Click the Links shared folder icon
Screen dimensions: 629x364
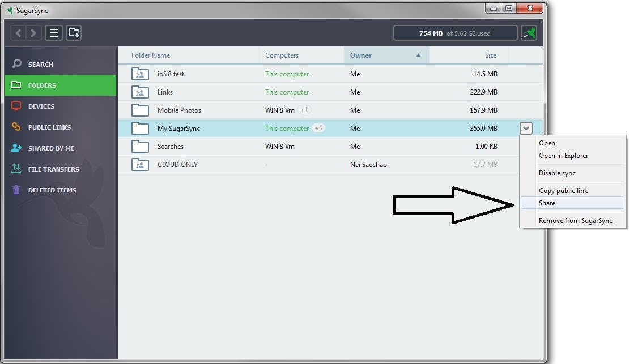[140, 92]
